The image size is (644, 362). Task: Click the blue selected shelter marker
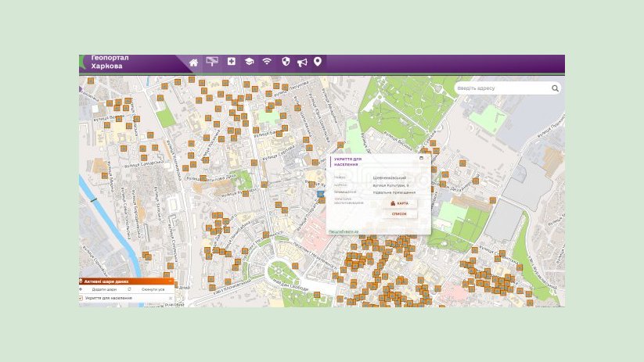click(x=320, y=194)
